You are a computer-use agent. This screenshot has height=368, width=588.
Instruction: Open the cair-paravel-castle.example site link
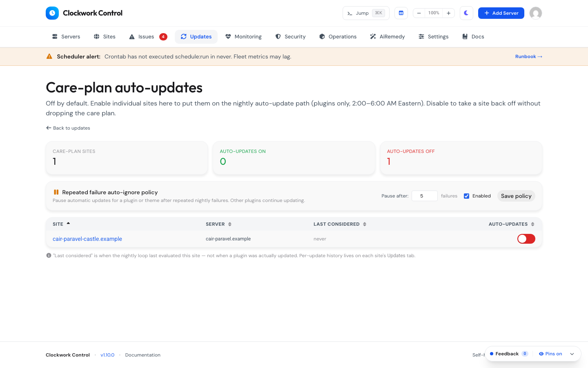click(87, 239)
